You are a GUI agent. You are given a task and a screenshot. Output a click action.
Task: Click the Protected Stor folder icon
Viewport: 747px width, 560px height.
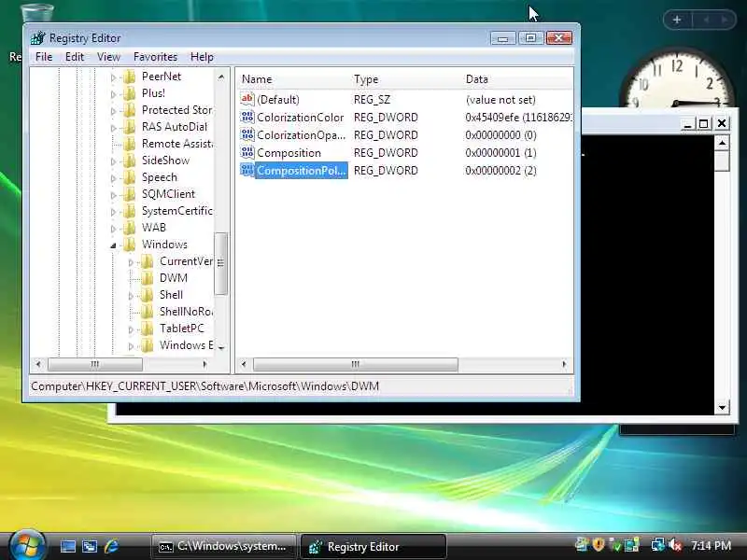coord(129,110)
